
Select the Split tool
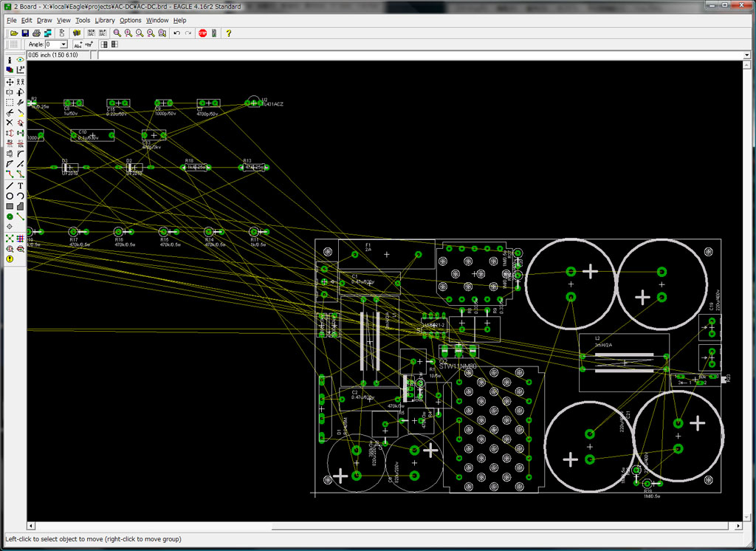(9, 163)
